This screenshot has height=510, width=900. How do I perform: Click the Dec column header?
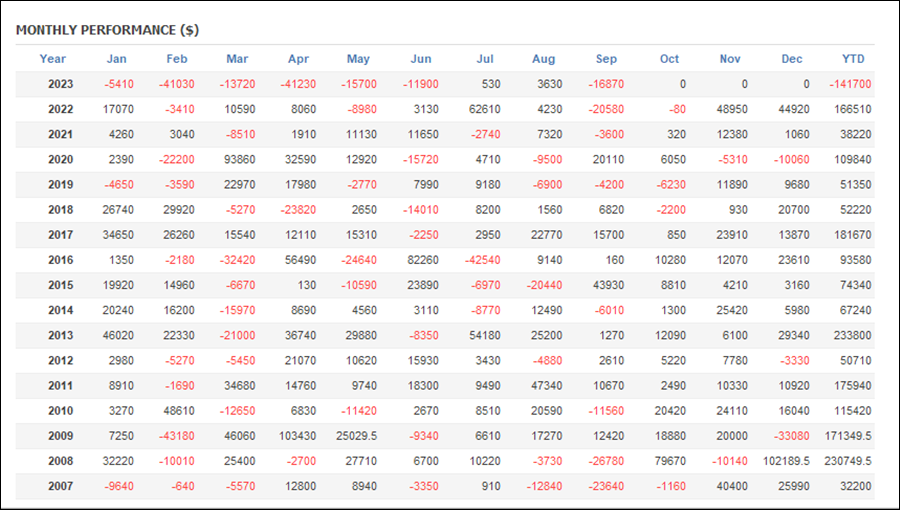click(792, 59)
